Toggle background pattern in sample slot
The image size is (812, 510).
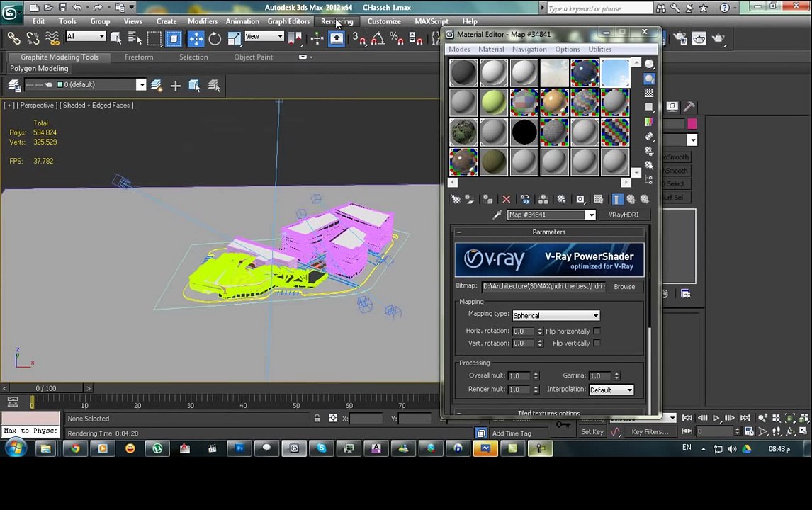pos(649,93)
